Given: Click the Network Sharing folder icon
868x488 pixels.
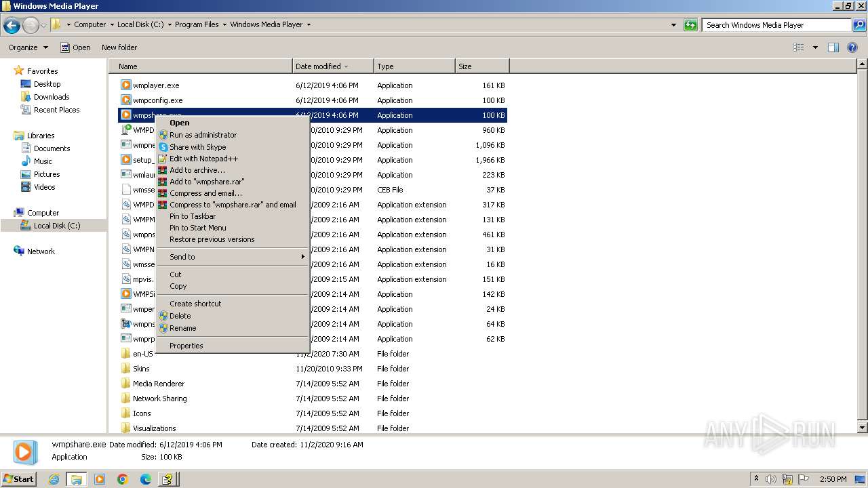Looking at the screenshot, I should (125, 399).
